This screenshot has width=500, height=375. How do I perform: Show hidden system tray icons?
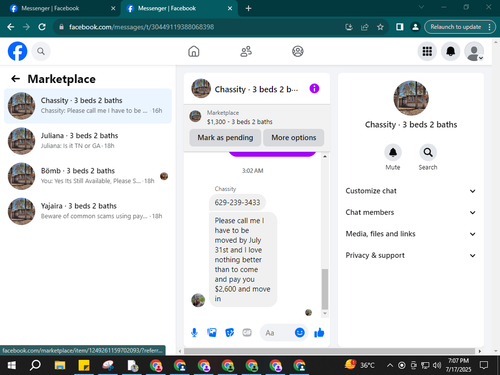point(389,365)
